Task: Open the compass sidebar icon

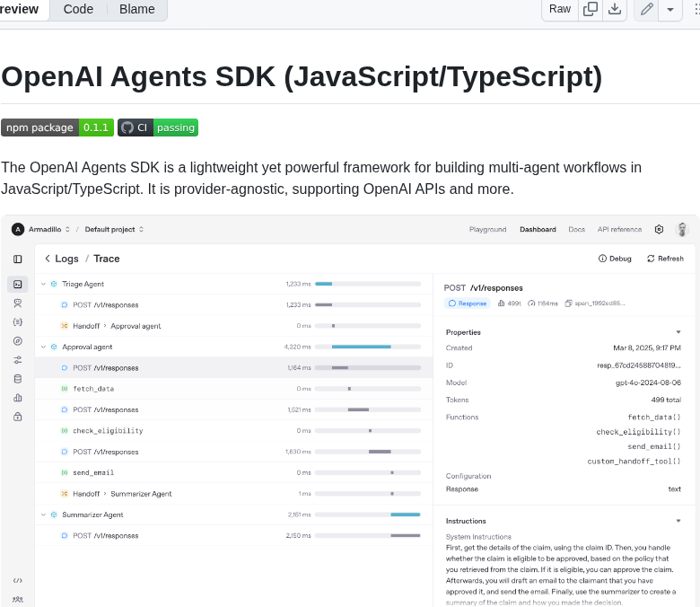Action: click(x=17, y=341)
